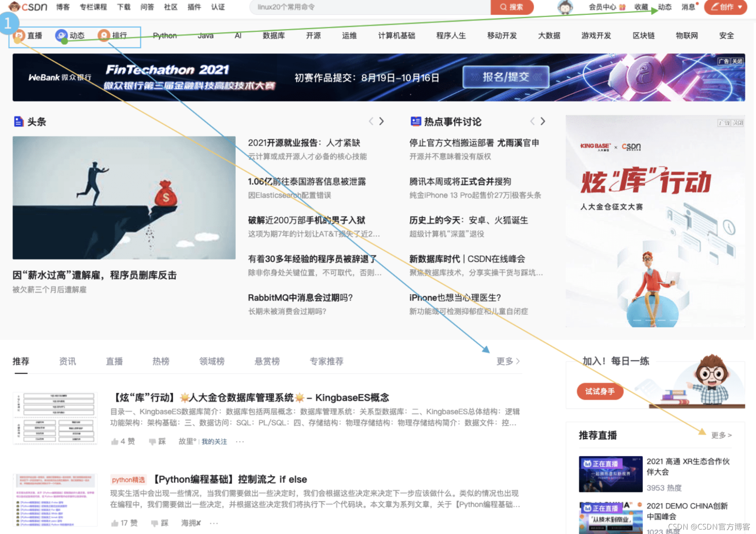Image resolution: width=756 pixels, height=534 pixels.
Task: Open the more options dots on the KingbaseES article
Action: coord(240,441)
